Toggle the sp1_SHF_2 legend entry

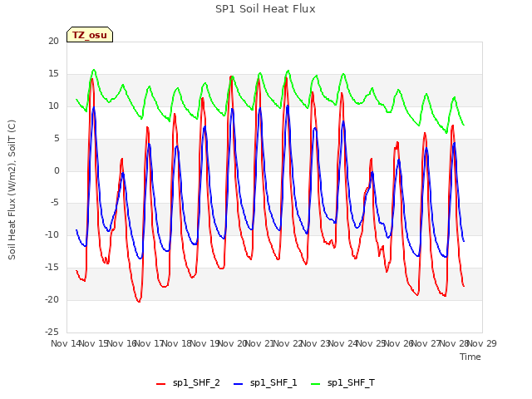pyautogui.click(x=188, y=383)
